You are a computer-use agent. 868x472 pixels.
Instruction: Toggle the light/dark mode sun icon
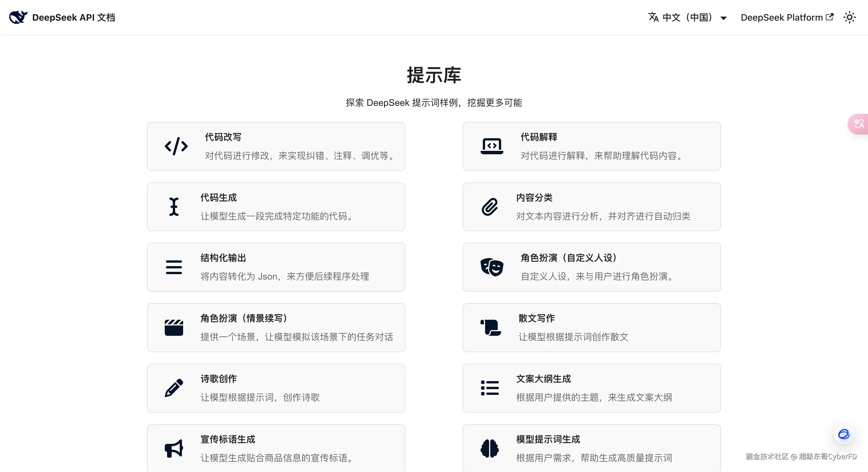[849, 17]
